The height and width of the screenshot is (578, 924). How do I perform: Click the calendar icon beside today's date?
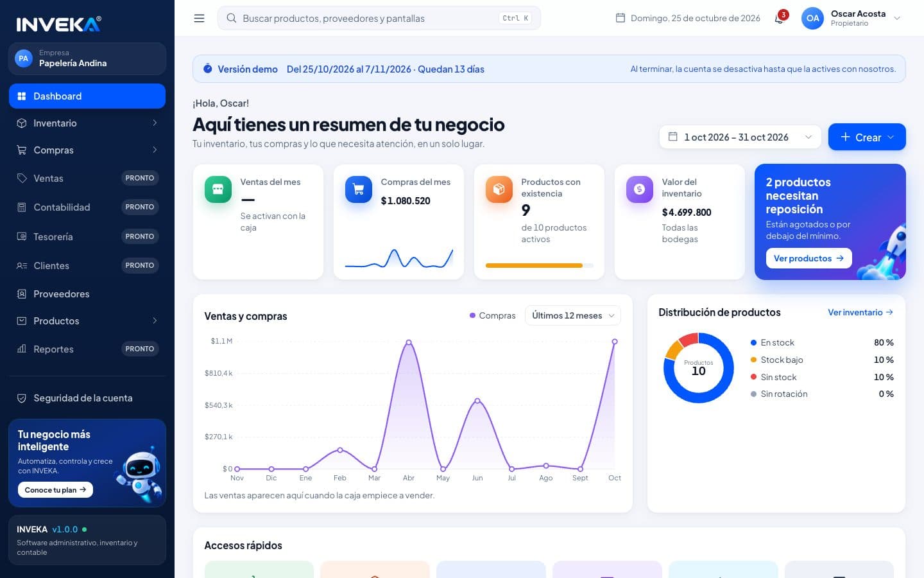coord(620,18)
